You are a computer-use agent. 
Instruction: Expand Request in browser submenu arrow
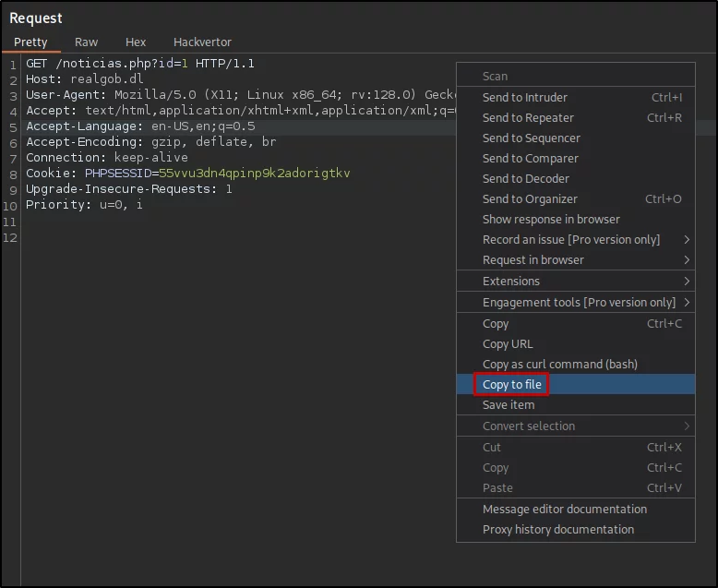687,260
